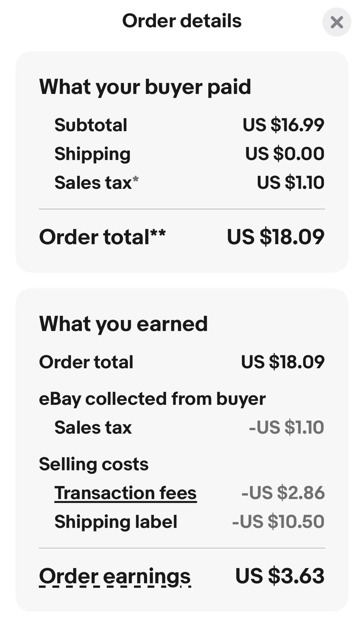Click the Shipping label under buyer paid
Image resolution: width=364 pixels, height=627 pixels.
point(92,154)
